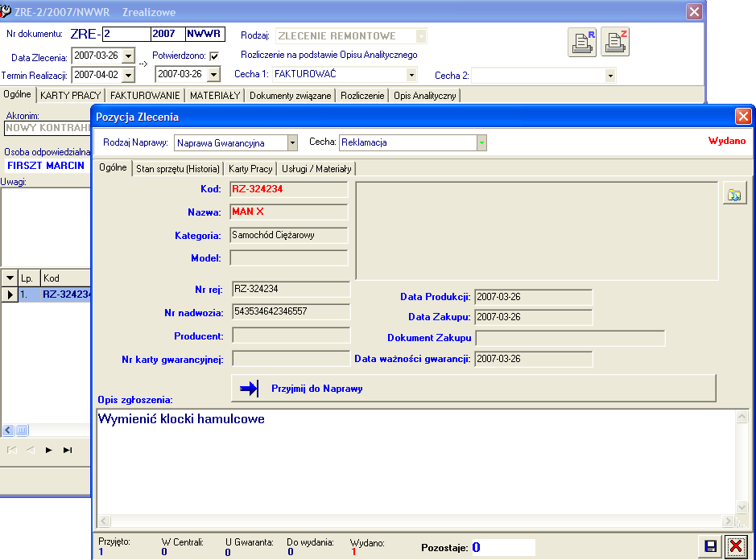Open Rozliczenie tab
756x560 pixels.
pyautogui.click(x=362, y=96)
